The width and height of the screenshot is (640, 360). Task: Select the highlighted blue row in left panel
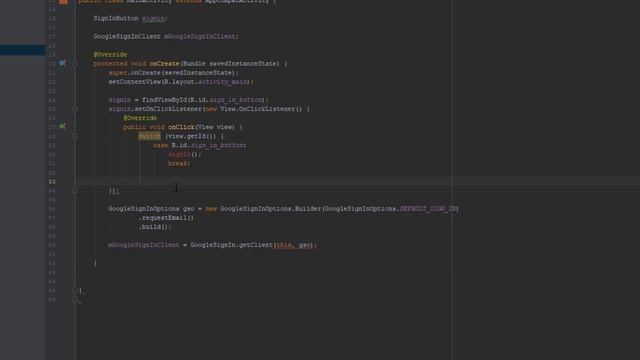(22, 50)
